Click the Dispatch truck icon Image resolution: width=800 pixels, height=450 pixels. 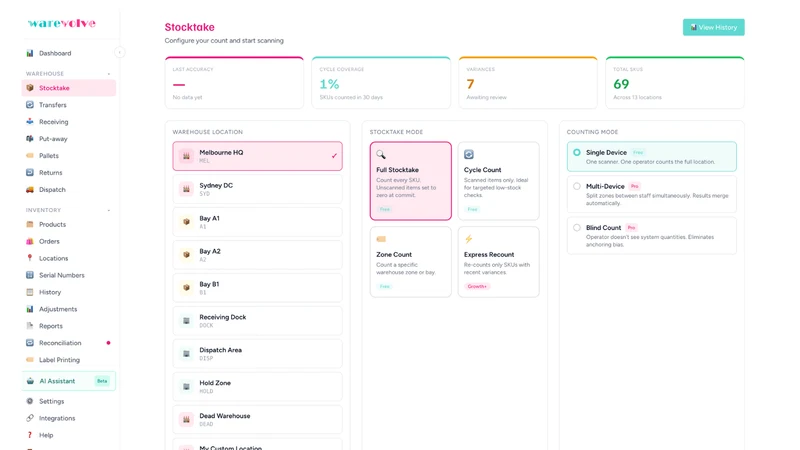tap(30, 189)
